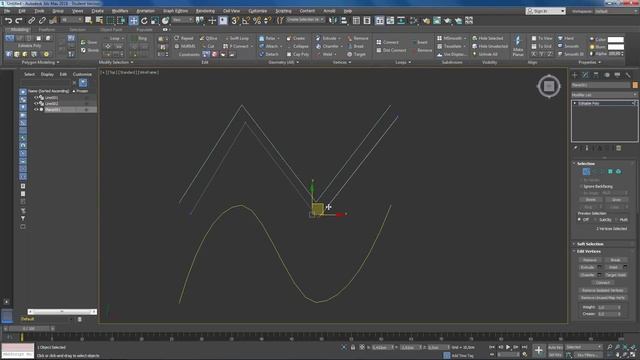This screenshot has width=640, height=360.
Task: Click the Illum color swatch in Properties
Action: pyautogui.click(x=616, y=47)
